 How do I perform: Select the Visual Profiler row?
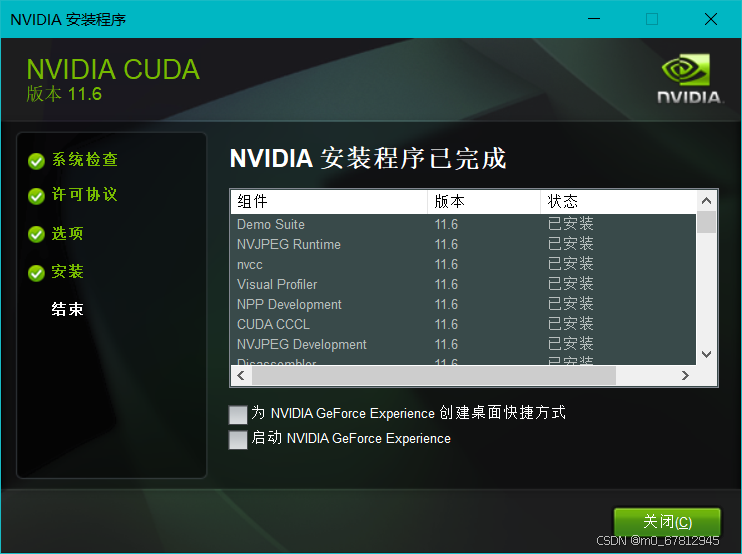464,284
